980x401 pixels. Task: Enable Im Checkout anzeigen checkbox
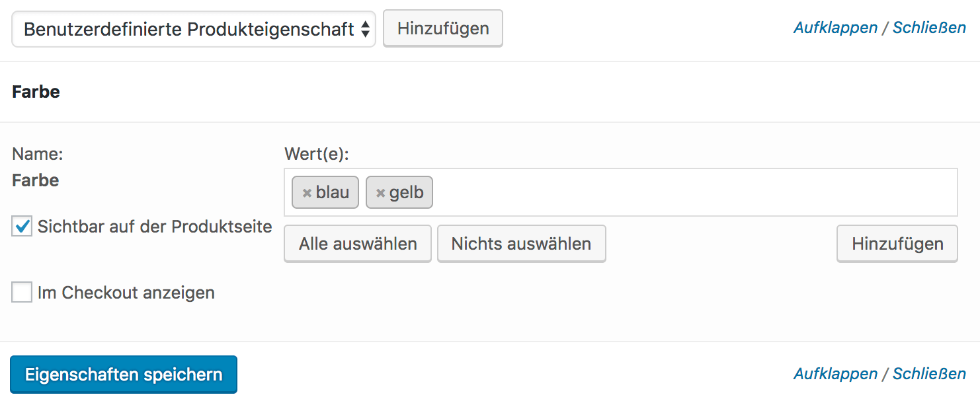[x=22, y=292]
